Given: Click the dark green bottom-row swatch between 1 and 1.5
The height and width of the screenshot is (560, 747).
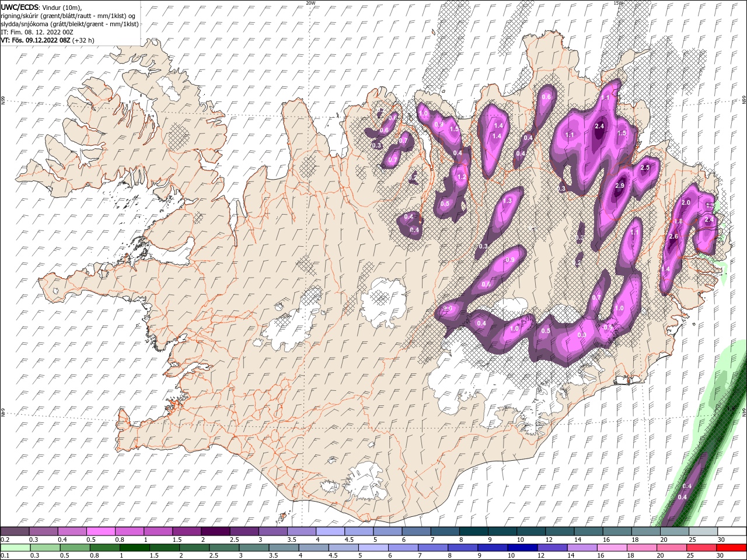Looking at the screenshot, I should [134, 548].
